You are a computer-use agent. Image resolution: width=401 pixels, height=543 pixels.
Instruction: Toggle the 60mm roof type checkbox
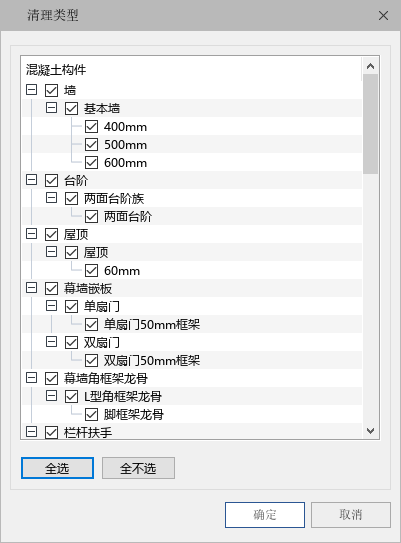[91, 271]
